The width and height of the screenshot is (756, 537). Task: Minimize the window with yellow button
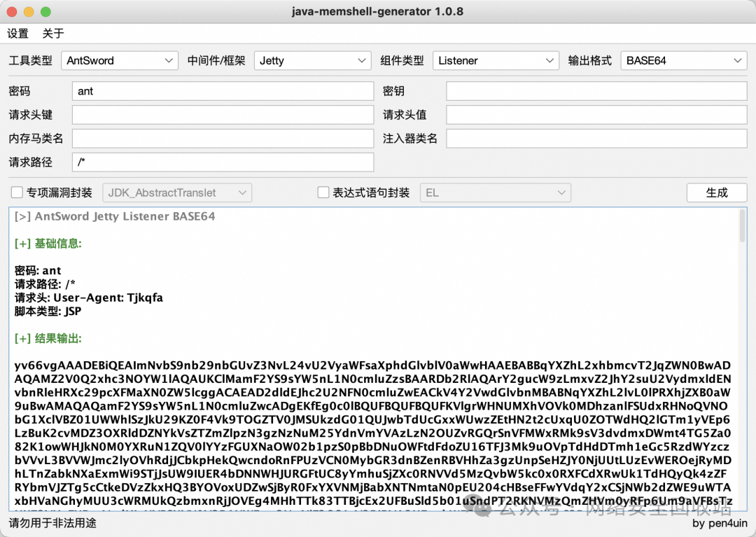coord(29,12)
